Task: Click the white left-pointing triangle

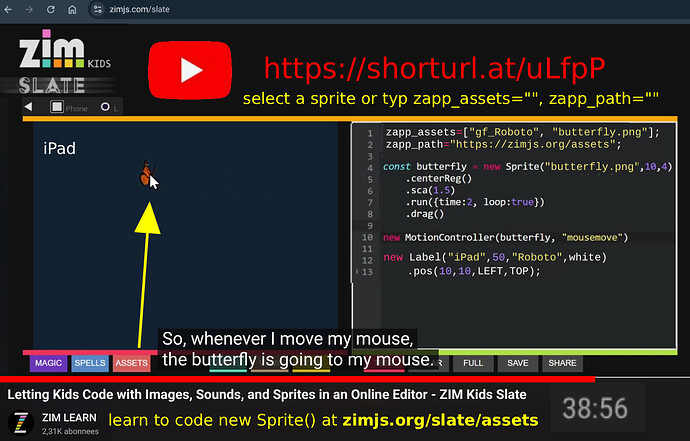Action: [29, 107]
